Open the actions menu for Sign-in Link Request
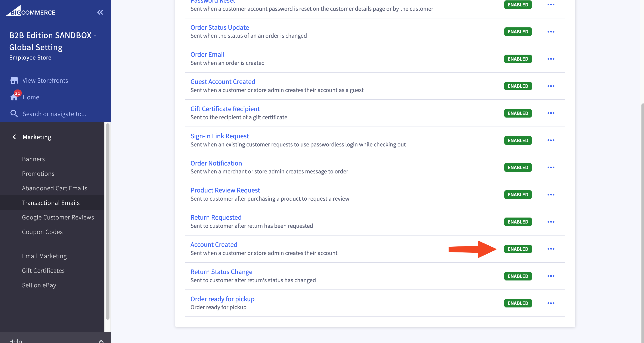 tap(551, 140)
